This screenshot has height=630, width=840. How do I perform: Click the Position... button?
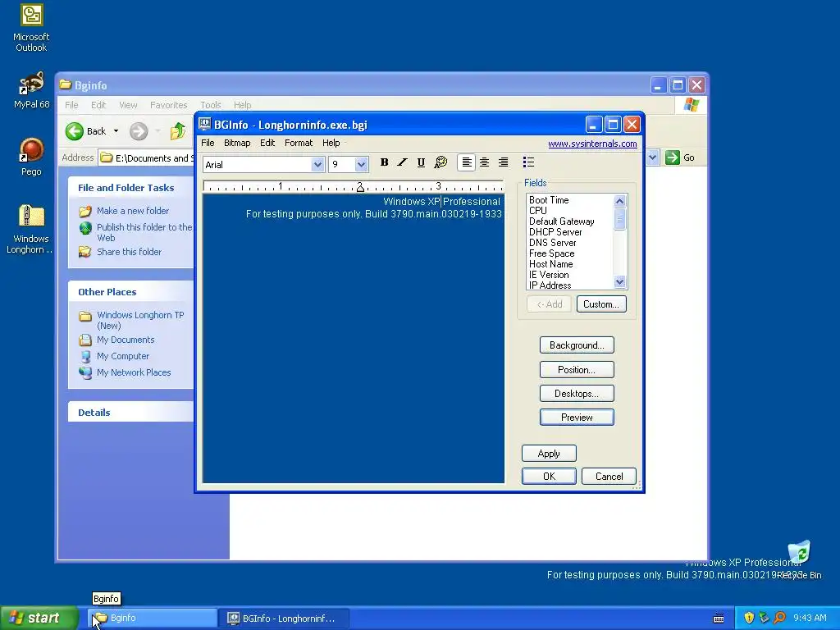click(x=577, y=370)
